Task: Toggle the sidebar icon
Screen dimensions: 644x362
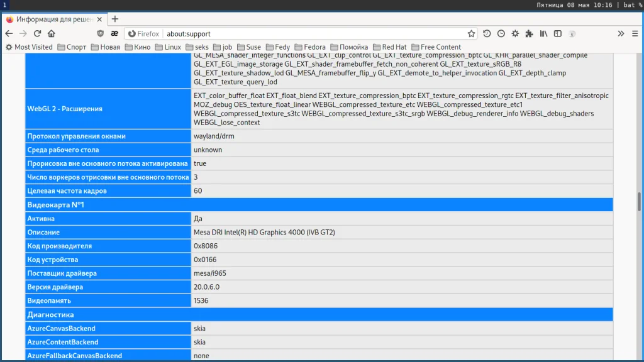Action: pos(558,34)
